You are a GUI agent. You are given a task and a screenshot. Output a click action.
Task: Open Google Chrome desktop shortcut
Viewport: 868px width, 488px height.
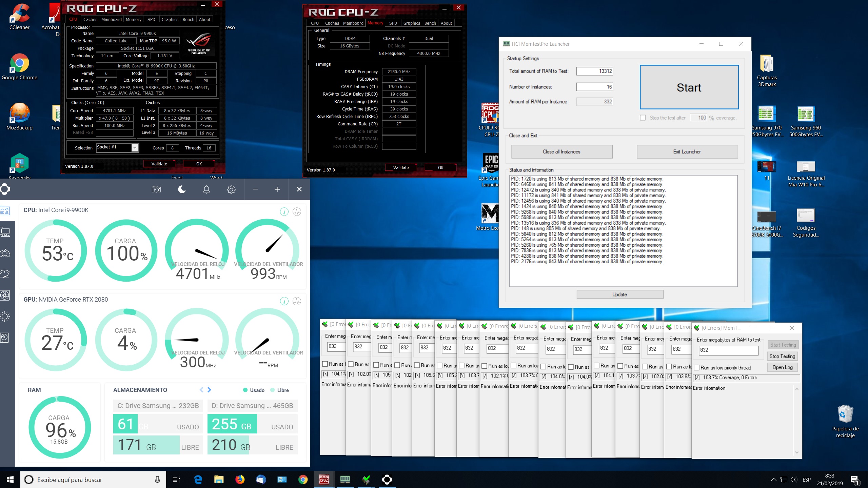coord(19,67)
